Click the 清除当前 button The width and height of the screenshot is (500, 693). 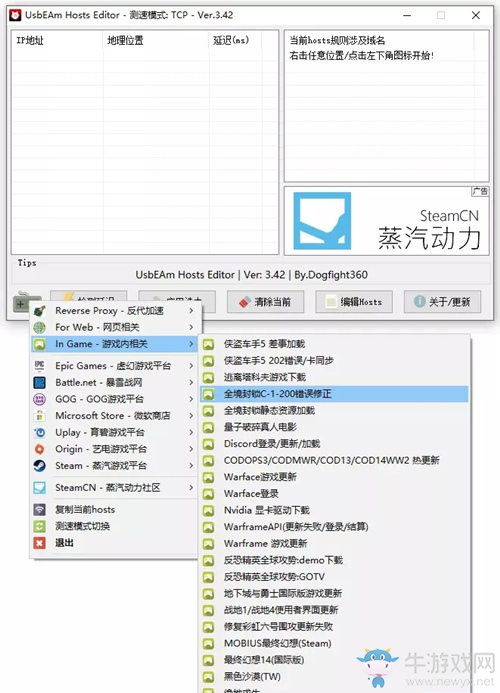[x=265, y=302]
